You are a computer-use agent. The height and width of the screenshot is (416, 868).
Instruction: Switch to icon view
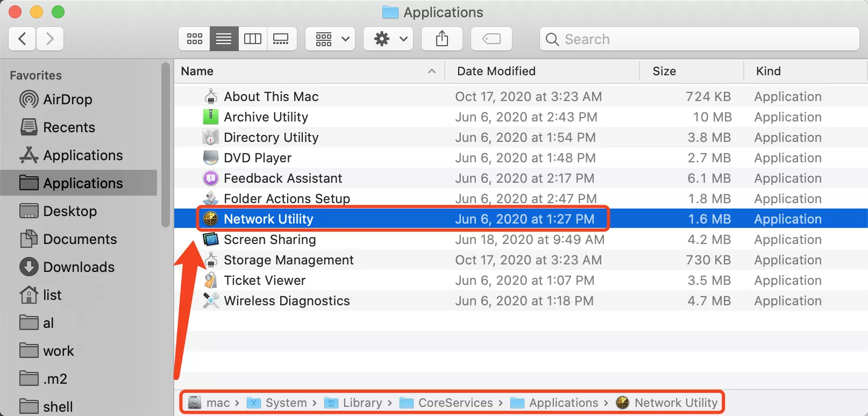pyautogui.click(x=194, y=39)
